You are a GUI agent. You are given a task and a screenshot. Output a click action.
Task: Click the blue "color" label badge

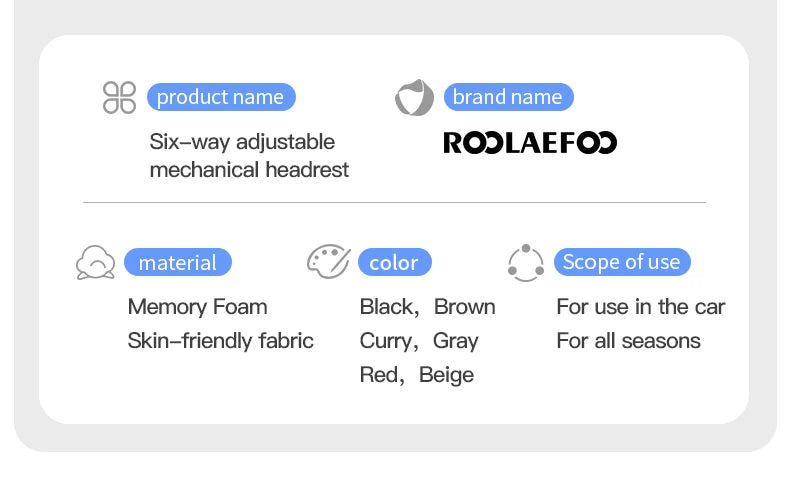coord(394,263)
